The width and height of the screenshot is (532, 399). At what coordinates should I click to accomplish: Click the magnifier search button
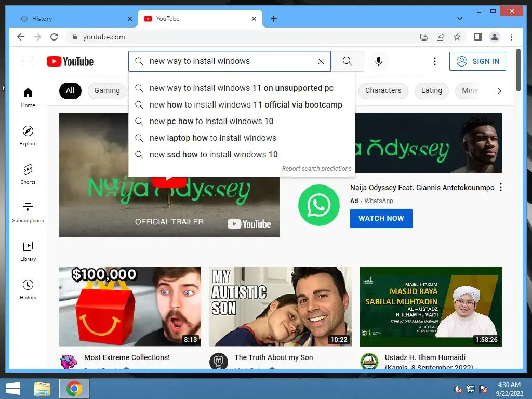[347, 61]
